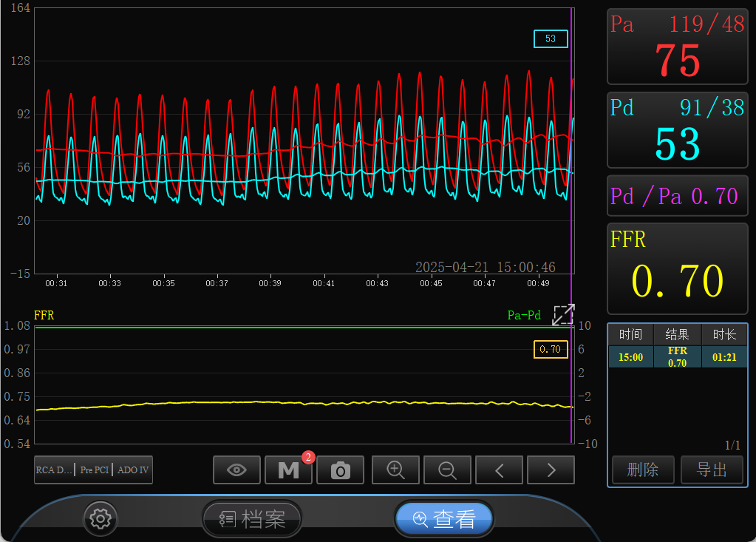756x542 pixels.
Task: Click the 导出 export button
Action: point(712,470)
